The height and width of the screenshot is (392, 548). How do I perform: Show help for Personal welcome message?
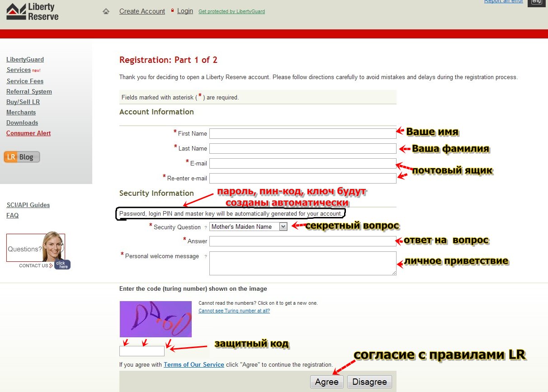click(205, 256)
